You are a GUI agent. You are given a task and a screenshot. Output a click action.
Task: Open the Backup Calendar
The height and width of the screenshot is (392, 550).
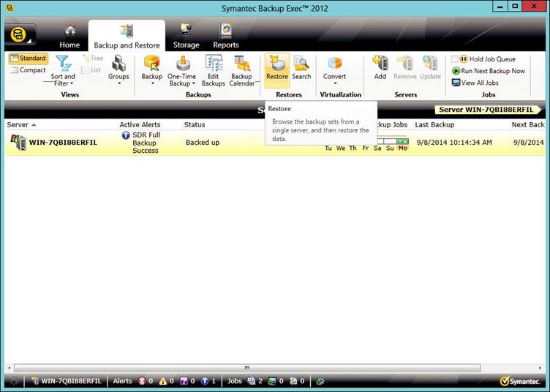pos(242,71)
